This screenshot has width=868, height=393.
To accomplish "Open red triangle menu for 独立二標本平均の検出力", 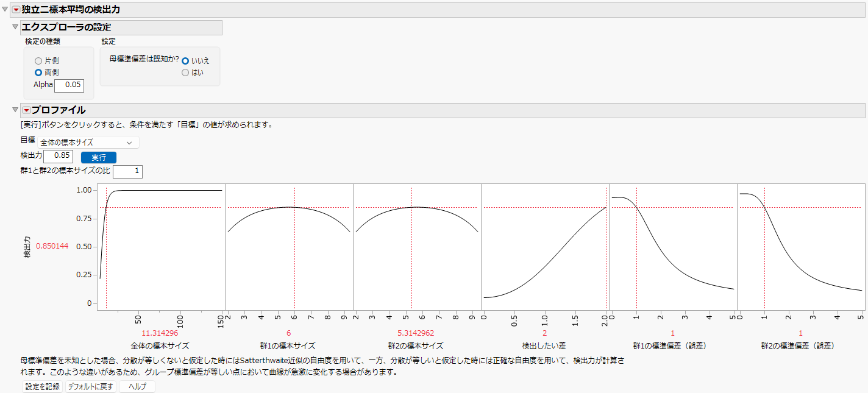I will (x=16, y=10).
